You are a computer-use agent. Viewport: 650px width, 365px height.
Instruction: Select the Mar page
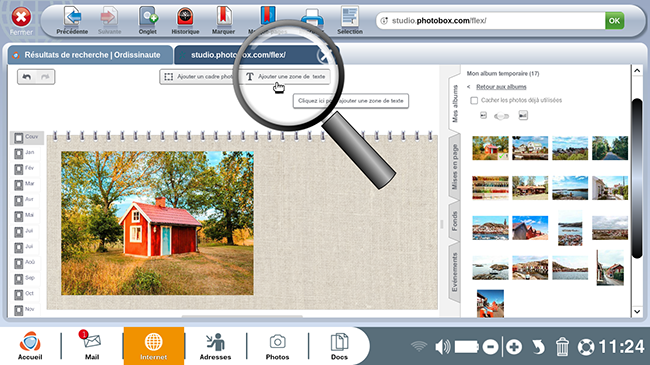click(x=25, y=184)
